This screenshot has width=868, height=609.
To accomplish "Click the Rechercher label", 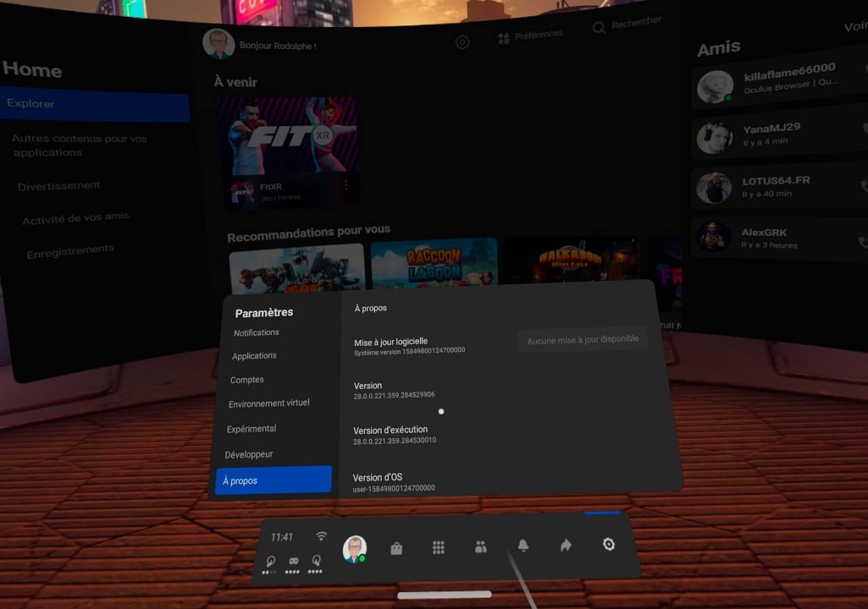I will point(636,22).
